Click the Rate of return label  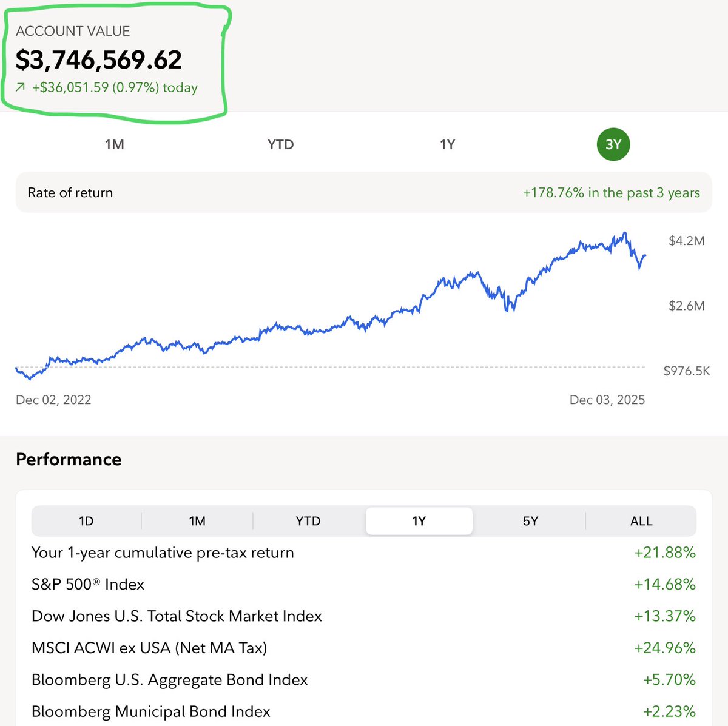click(70, 193)
